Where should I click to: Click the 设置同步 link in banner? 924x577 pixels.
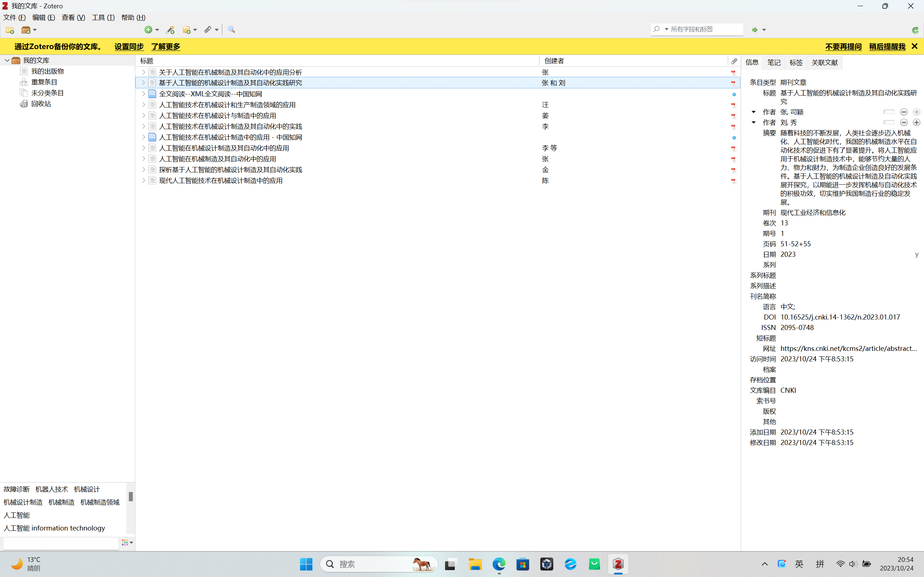click(x=129, y=47)
